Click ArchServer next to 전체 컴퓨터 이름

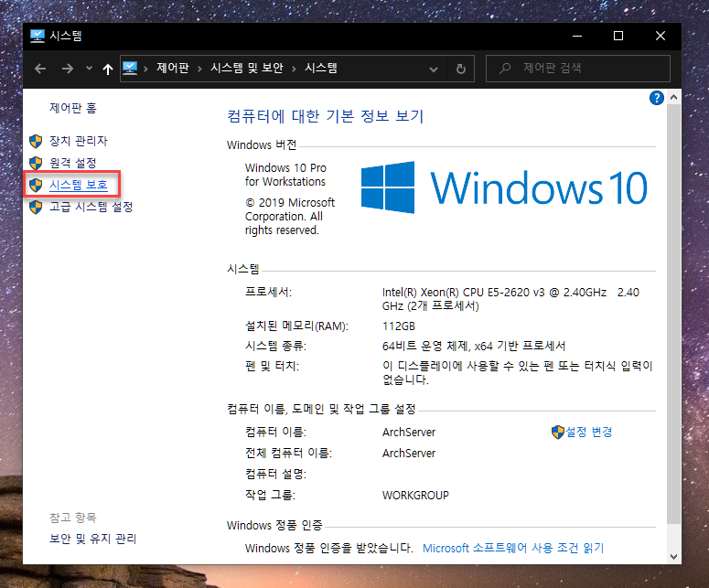409,454
